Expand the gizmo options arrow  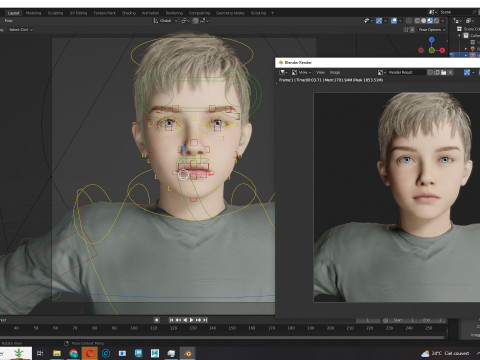tap(385, 21)
